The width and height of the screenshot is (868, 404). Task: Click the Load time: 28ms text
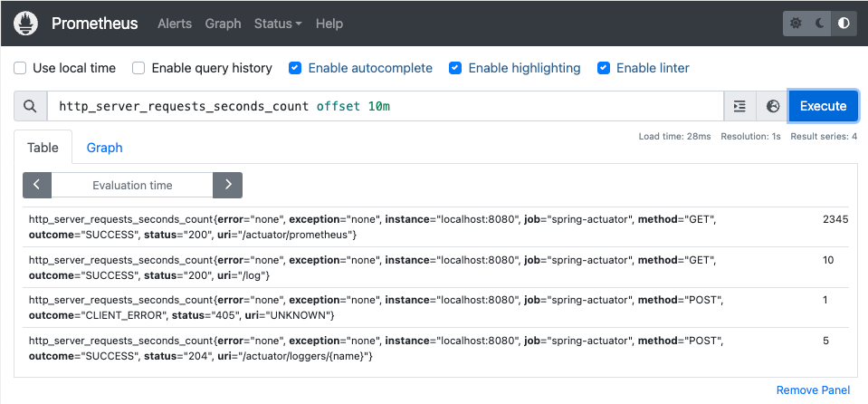675,137
